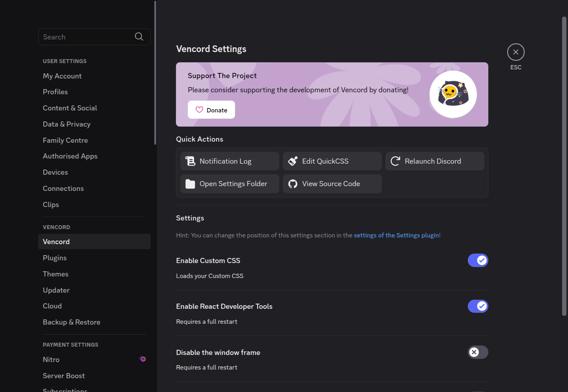The image size is (568, 392).
Task: Click the Relaunch Discord restart icon
Action: pyautogui.click(x=395, y=161)
